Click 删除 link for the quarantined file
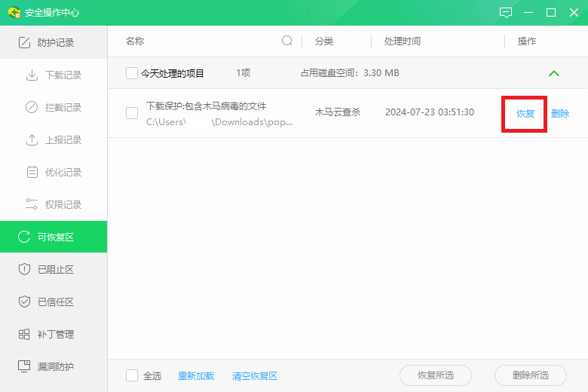Screen dimensions: 588x392 [x=560, y=114]
